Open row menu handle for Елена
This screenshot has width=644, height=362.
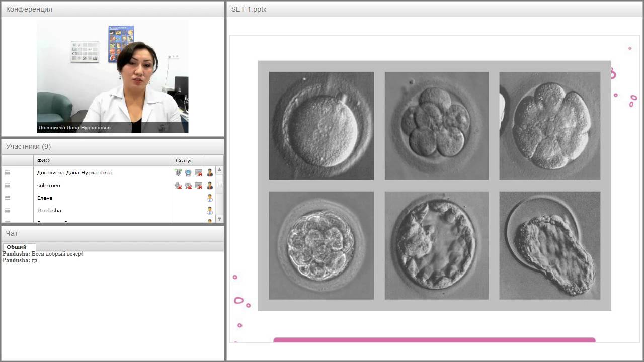8,198
